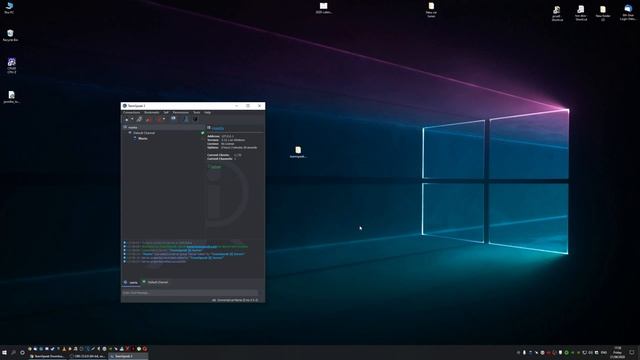Open the taskbar clock and date
640x360 pixels.
pyautogui.click(x=618, y=353)
